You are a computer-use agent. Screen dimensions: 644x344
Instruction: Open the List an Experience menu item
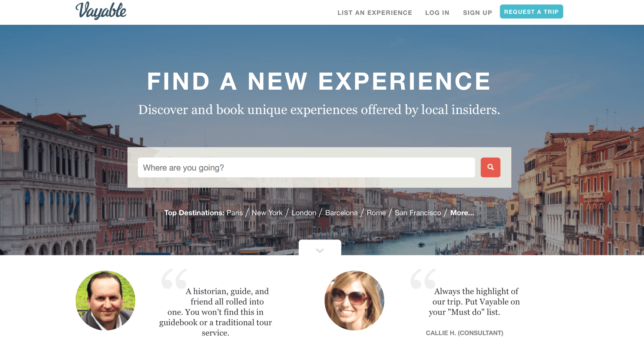[375, 13]
